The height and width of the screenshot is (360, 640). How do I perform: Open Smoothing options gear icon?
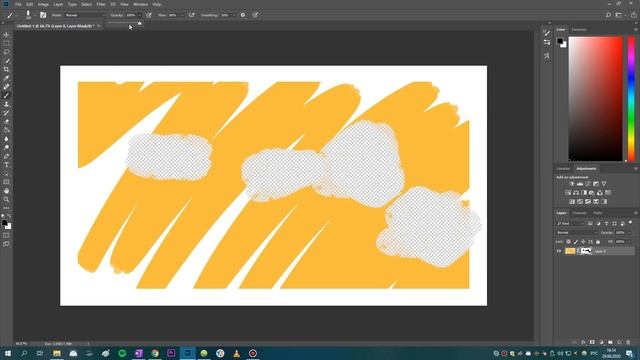[243, 15]
